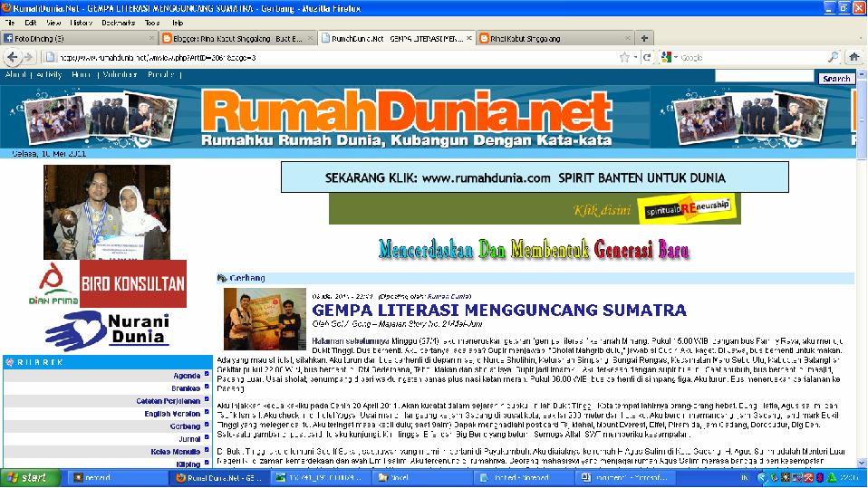Open English Version in the Rubrik list
The image size is (868, 488).
(x=172, y=413)
